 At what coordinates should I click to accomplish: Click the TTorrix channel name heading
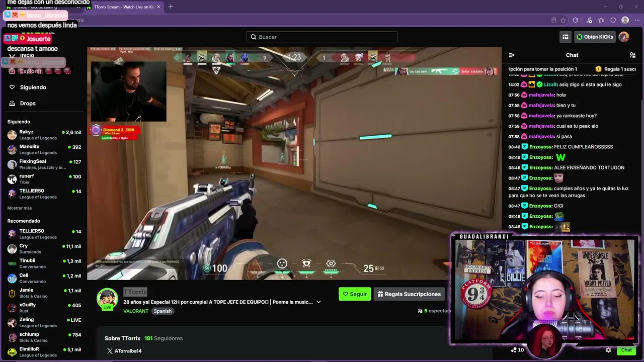click(x=135, y=292)
